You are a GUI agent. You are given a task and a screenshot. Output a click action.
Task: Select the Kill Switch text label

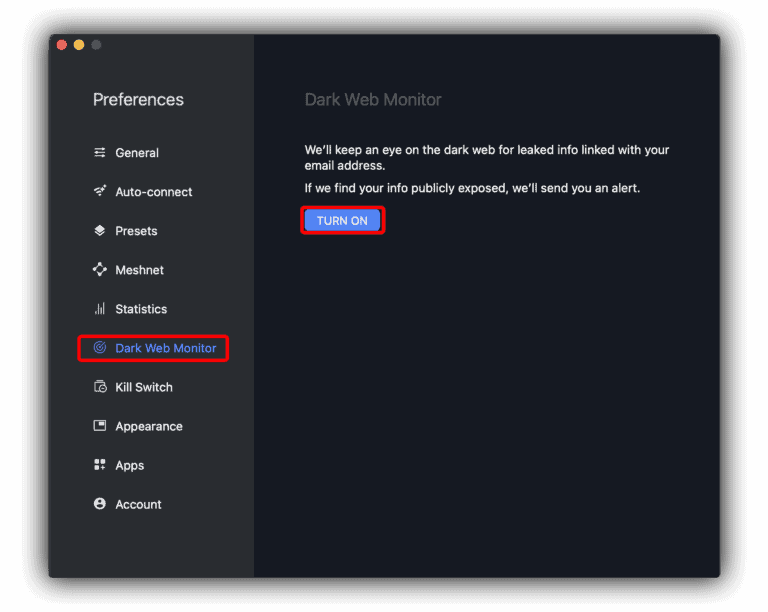[144, 387]
